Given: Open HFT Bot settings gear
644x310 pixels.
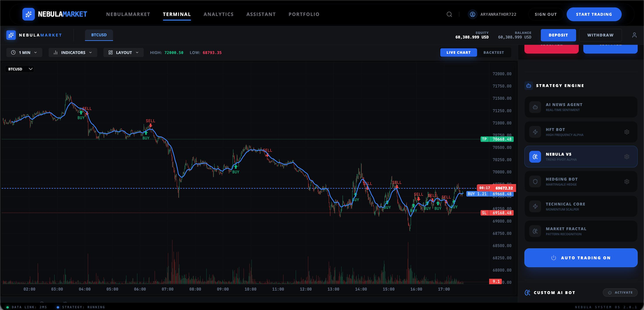Looking at the screenshot, I should [626, 132].
